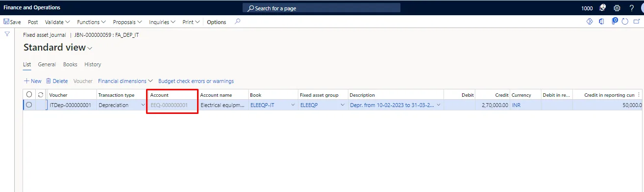The height and width of the screenshot is (192, 644).
Task: Save the fixed asset journal
Action: pos(12,22)
